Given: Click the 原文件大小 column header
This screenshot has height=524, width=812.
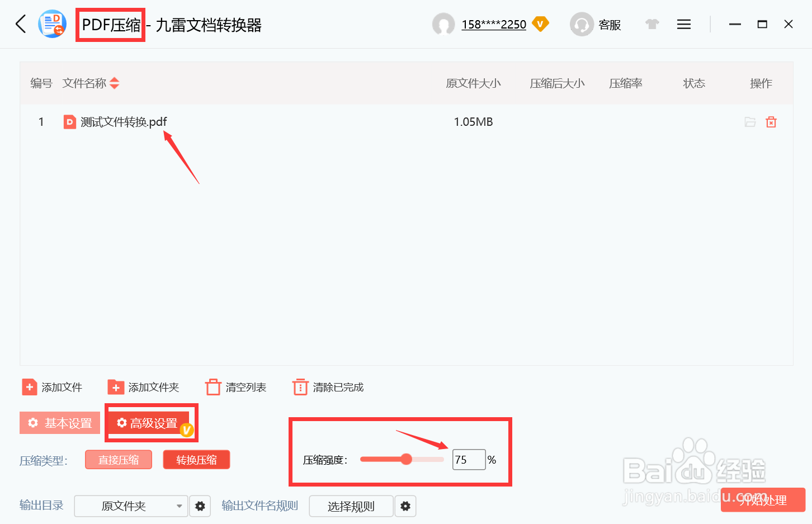Looking at the screenshot, I should coord(473,83).
